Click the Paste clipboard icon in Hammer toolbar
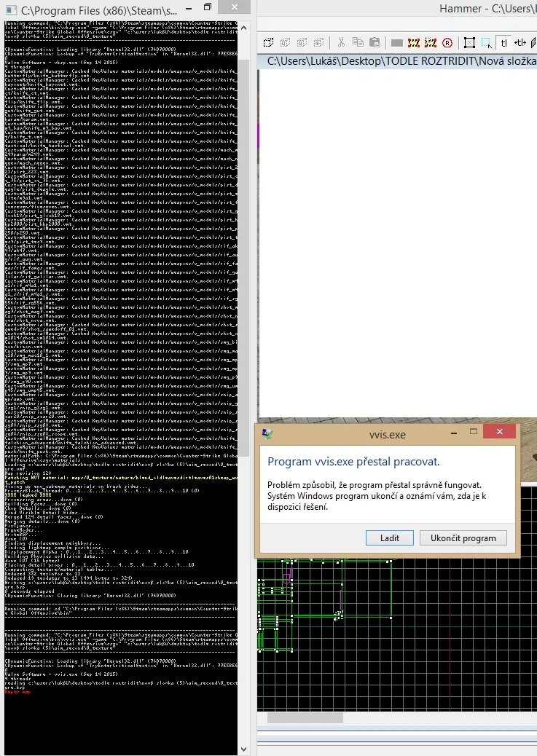The width and height of the screenshot is (537, 756). (375, 43)
